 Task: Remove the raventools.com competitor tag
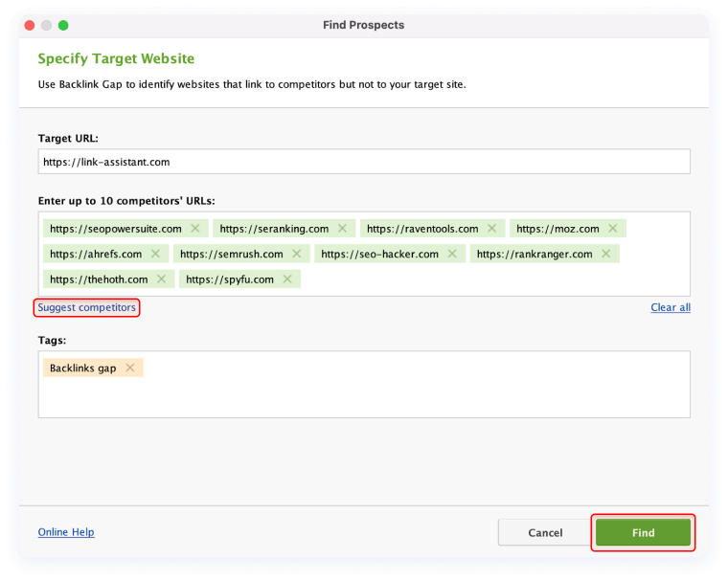491,229
